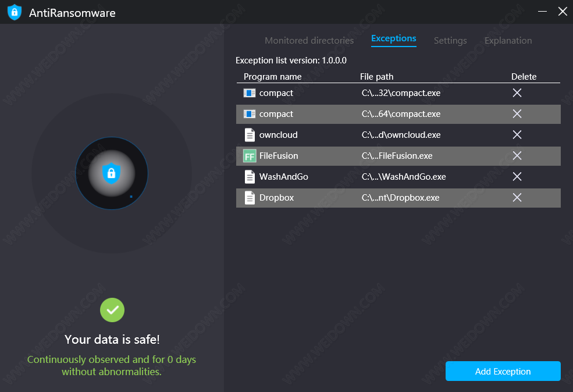
Task: Click the green checkmark safe status icon
Action: point(112,310)
